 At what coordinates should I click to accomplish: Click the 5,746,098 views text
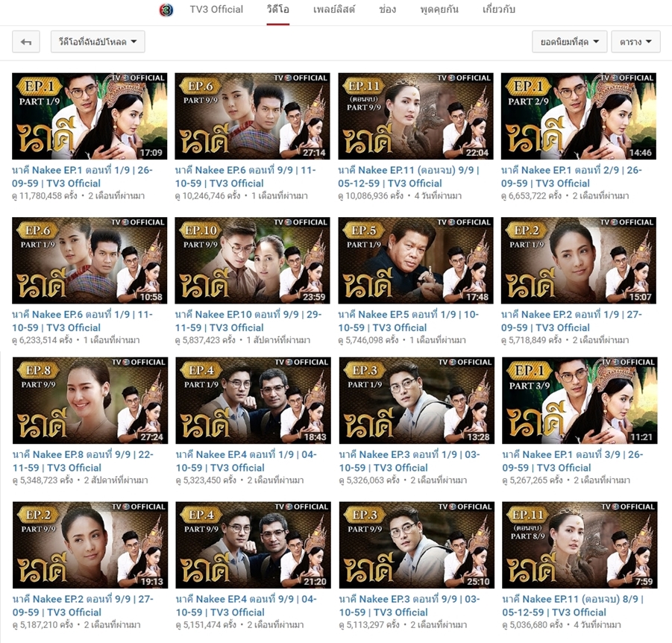click(x=368, y=340)
